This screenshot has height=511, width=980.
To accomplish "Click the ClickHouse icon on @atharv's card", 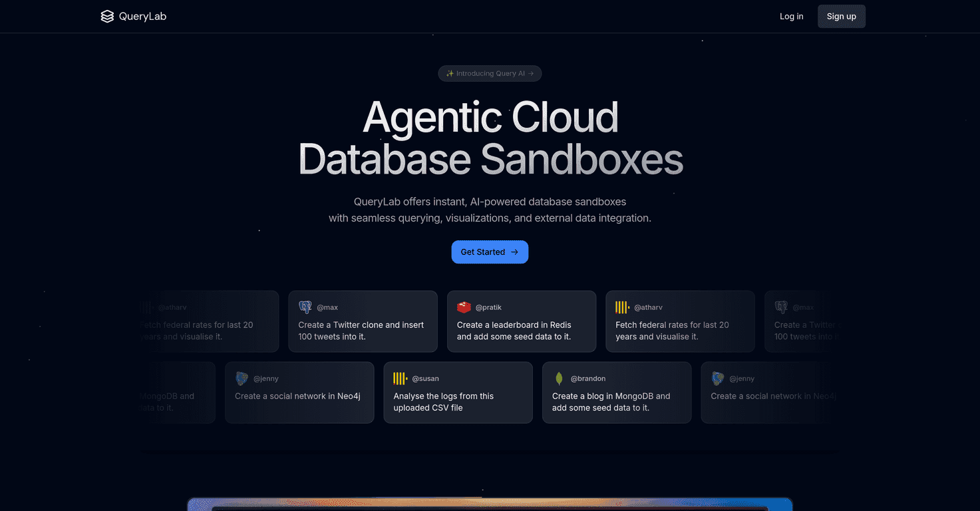I will pos(621,307).
